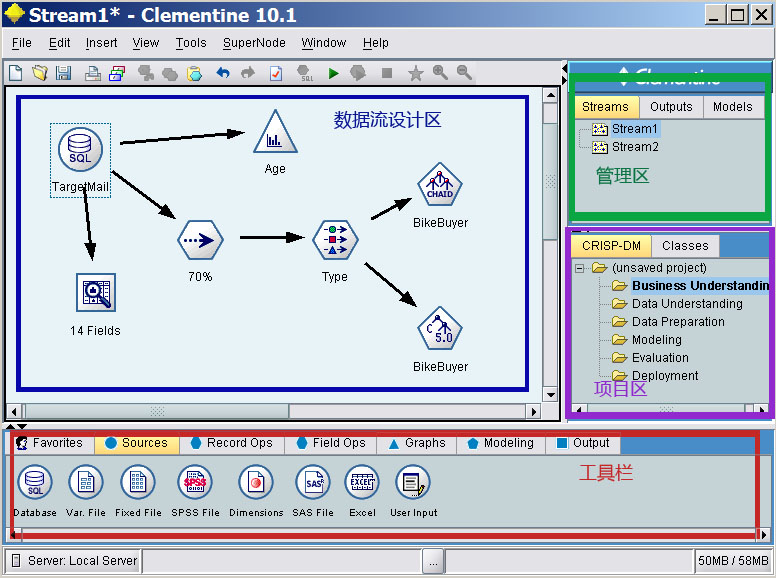Print the stream using the printer icon
The image size is (776, 578).
(93, 73)
